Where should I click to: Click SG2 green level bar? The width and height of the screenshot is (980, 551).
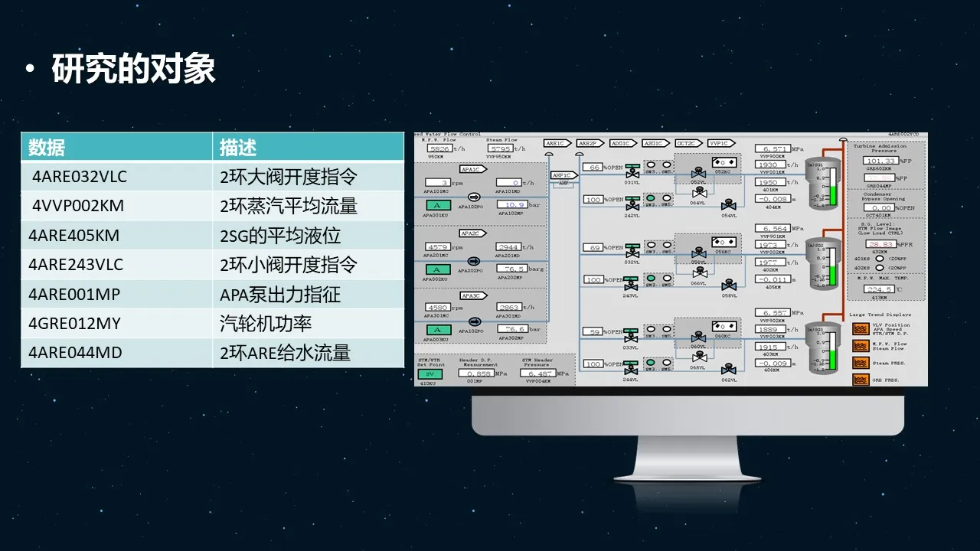pos(833,274)
